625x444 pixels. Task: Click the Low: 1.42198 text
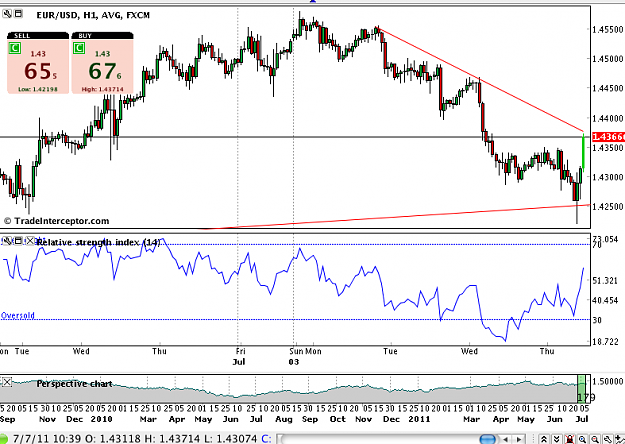click(38, 89)
